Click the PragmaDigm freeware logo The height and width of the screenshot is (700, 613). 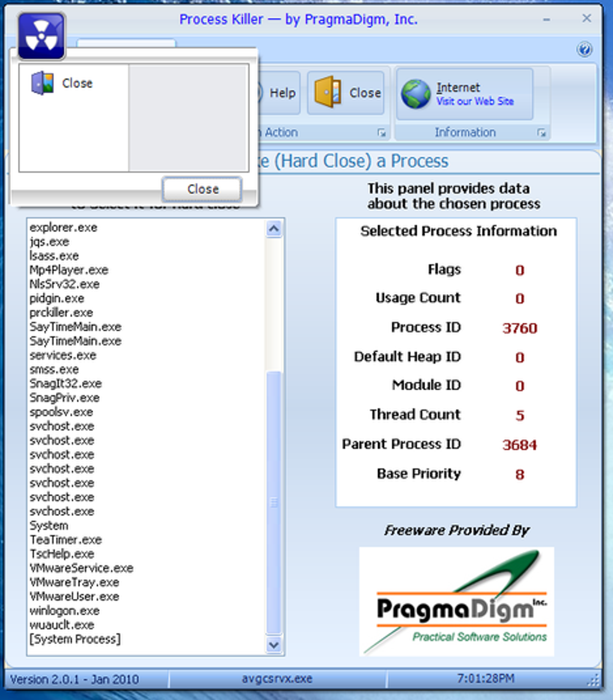pos(457,601)
